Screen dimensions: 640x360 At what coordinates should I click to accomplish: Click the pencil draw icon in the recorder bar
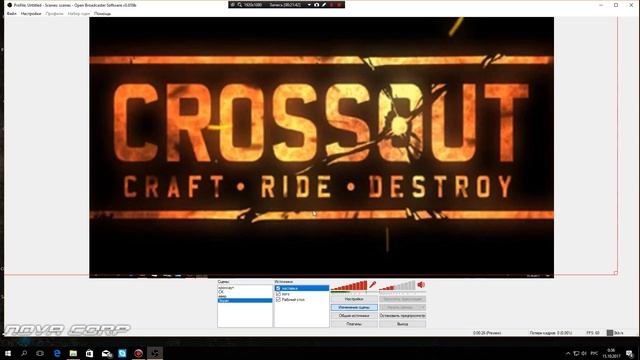[x=324, y=4]
